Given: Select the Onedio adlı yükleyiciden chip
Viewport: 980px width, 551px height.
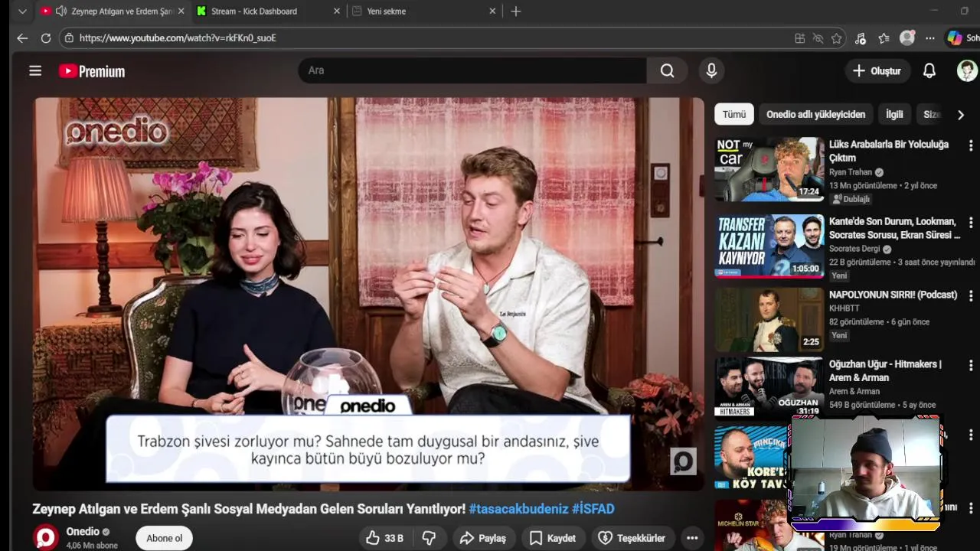Looking at the screenshot, I should click(x=815, y=114).
